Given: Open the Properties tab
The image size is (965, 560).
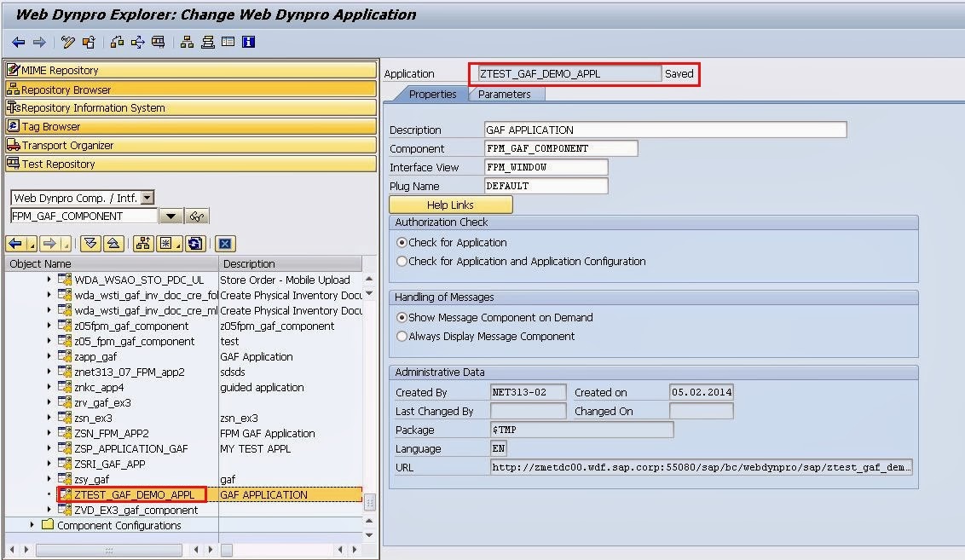Looking at the screenshot, I should (x=432, y=95).
